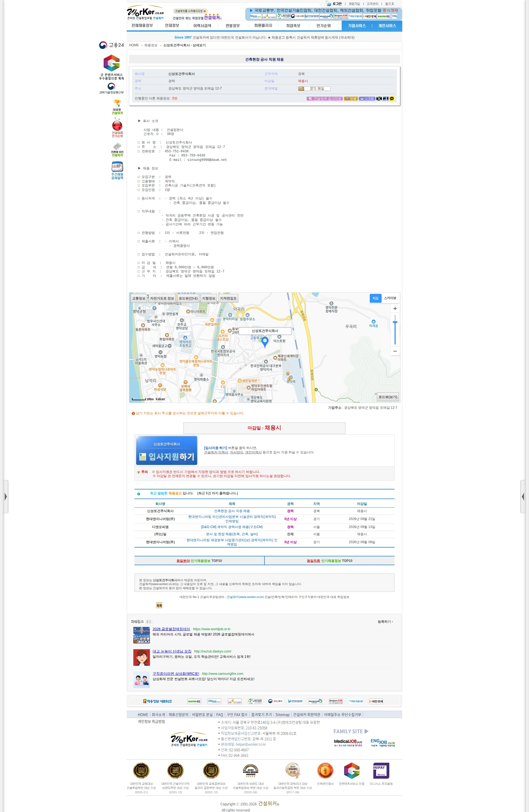
Task: Expand the left side panel arrow
Action: 6,496
